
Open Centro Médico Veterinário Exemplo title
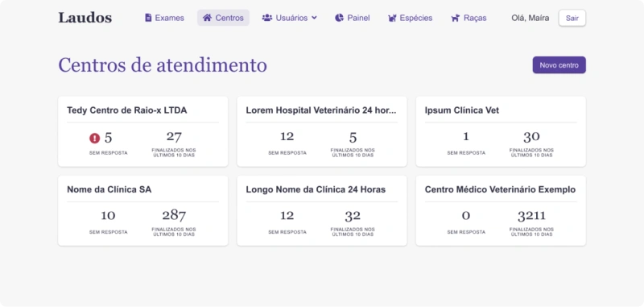[500, 189]
